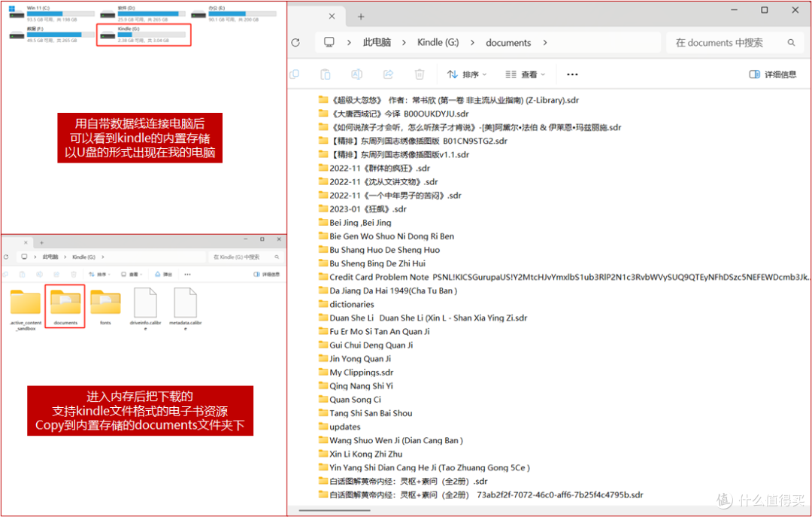Select the updates folder
The width and height of the screenshot is (812, 517).
(x=339, y=427)
